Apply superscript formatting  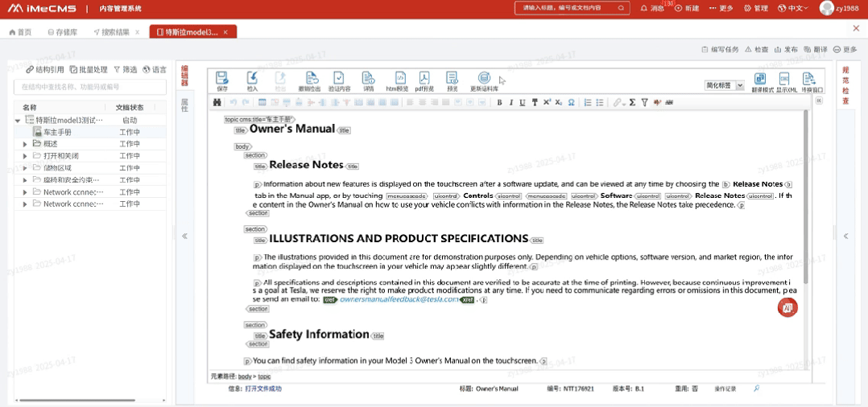tap(547, 102)
